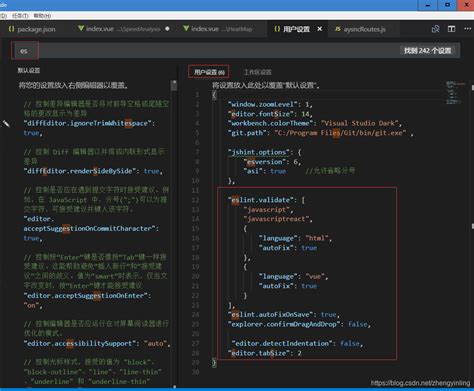Viewport: 474px width, 391px height.
Task: Click the "eslint.validate" key
Action: [x=261, y=200]
